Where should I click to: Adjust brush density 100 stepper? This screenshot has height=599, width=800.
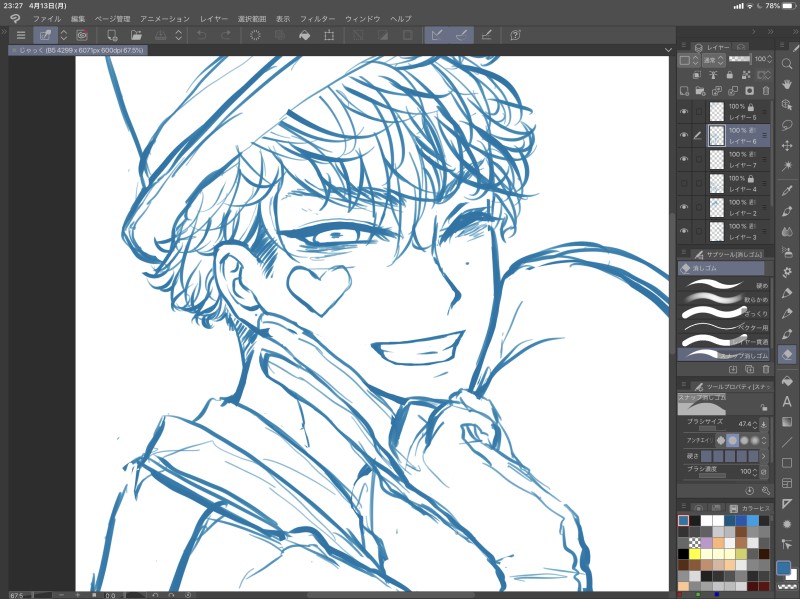click(x=755, y=472)
